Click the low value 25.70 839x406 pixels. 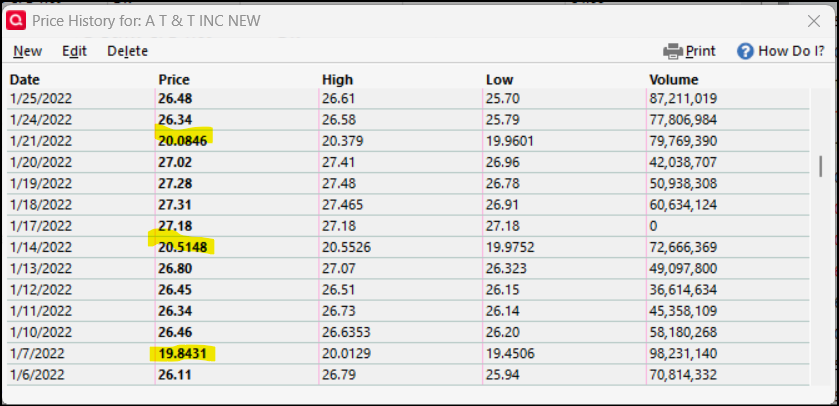[502, 98]
